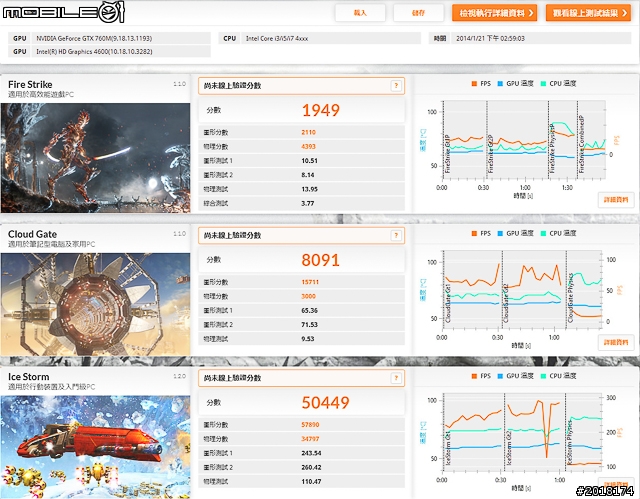Click Cloud Gate graphics test 1 value 65.36

point(309,310)
